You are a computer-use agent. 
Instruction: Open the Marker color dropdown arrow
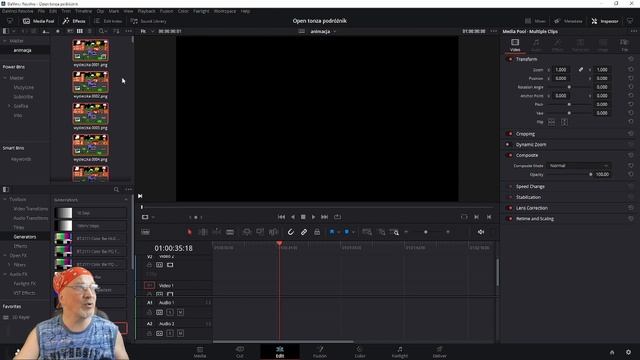[x=353, y=232]
